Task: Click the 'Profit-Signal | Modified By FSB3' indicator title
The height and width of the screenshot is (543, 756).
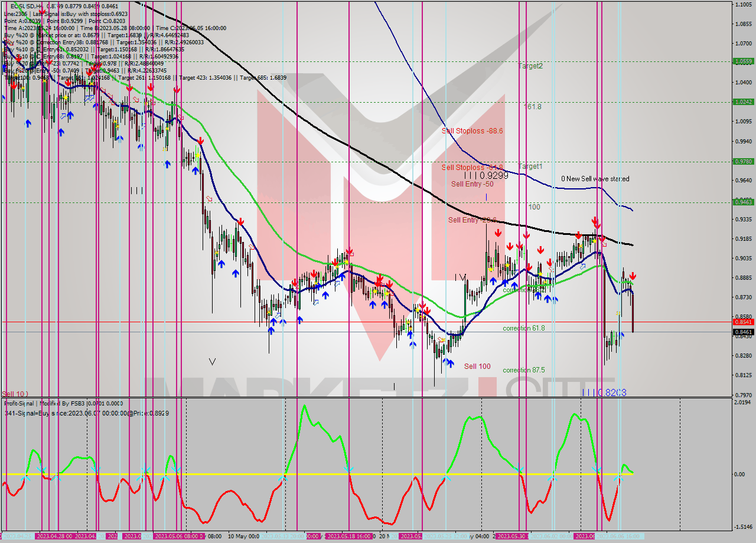Action: click(44, 404)
